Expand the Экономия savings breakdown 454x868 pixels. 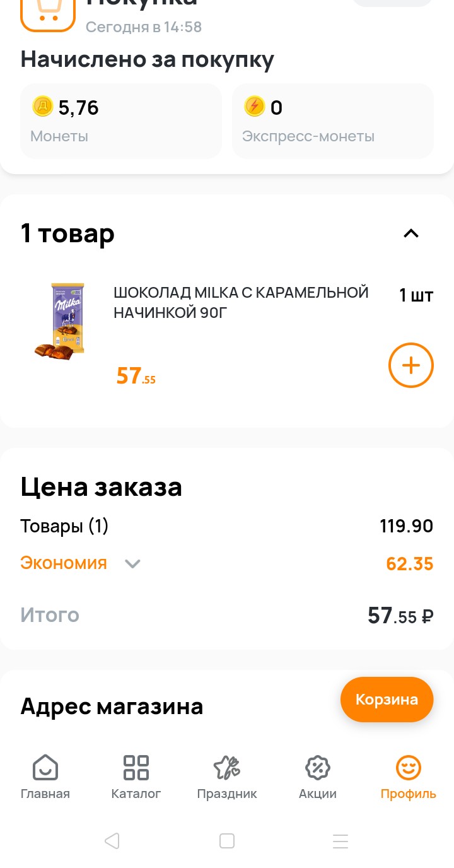click(x=132, y=563)
